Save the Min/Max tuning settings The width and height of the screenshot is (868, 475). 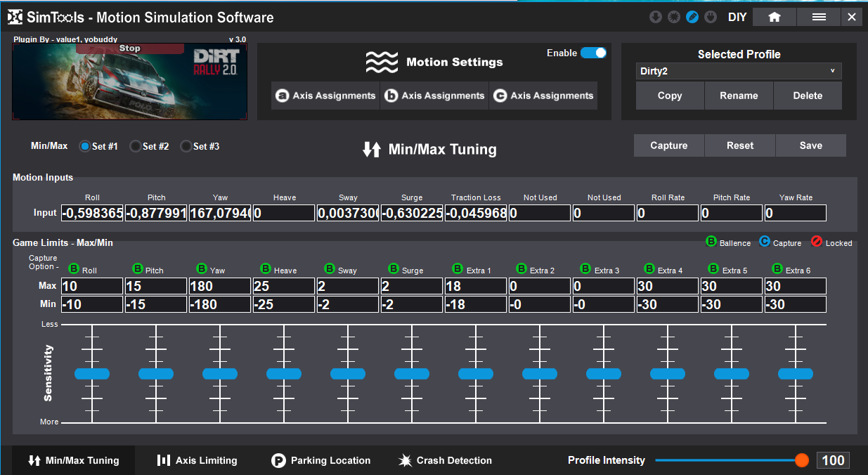point(810,145)
